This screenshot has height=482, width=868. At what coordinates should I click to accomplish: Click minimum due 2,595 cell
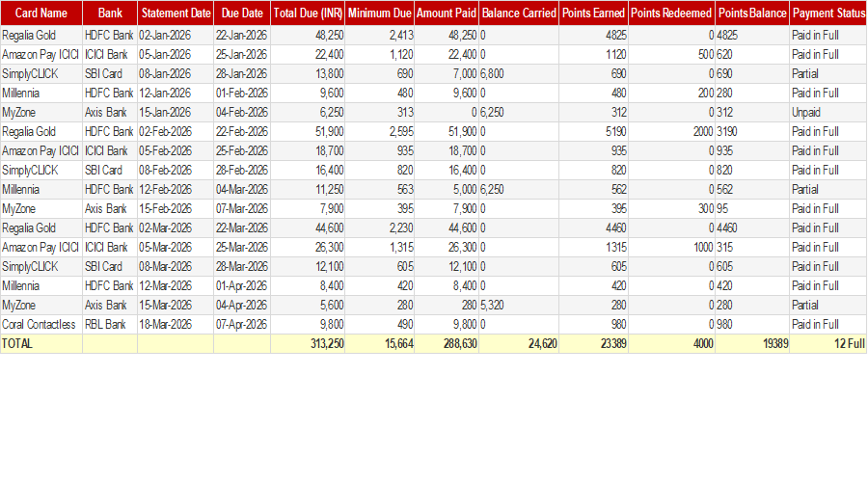coord(380,132)
